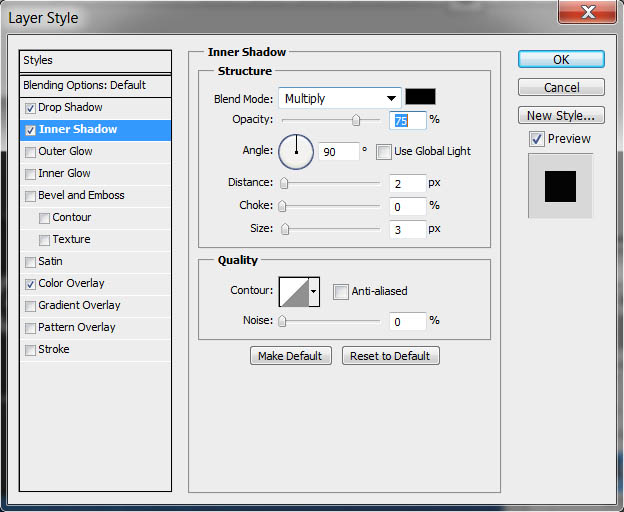Click the contour curve thumbnail
This screenshot has width=624, height=512.
[294, 292]
